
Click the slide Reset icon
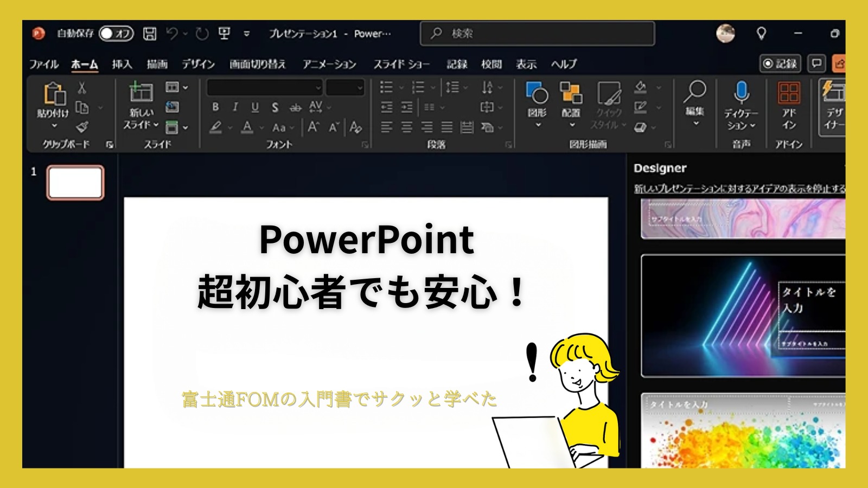[x=172, y=107]
